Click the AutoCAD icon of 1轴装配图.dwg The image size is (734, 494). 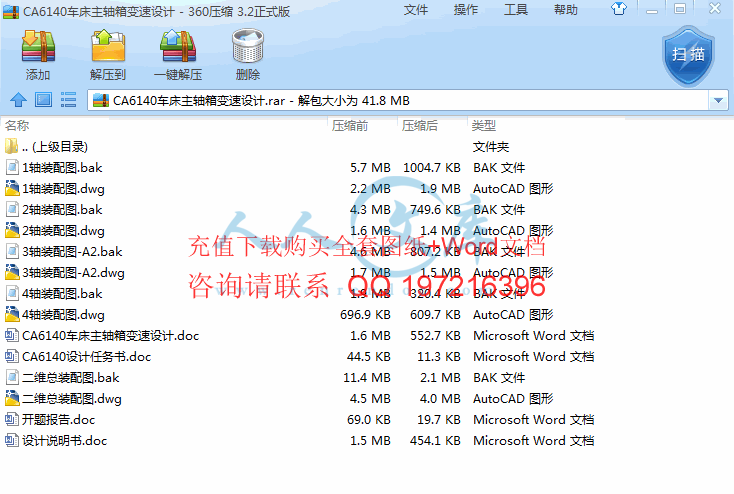tap(12, 188)
